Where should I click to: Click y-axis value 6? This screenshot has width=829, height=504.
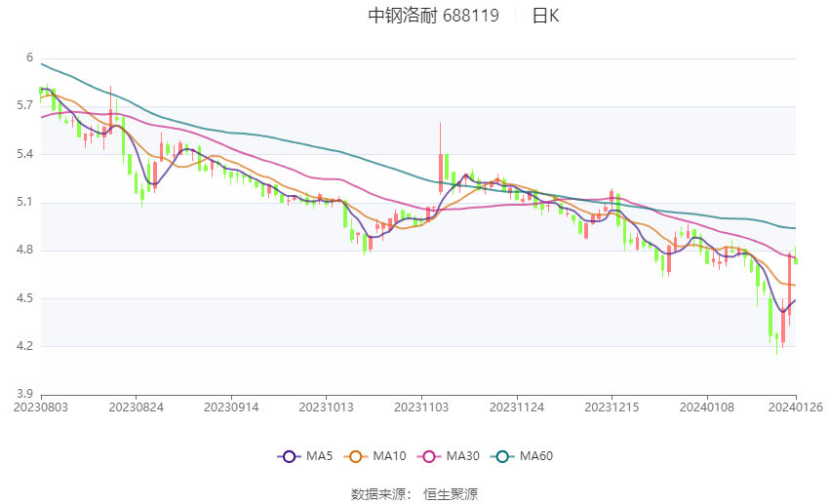point(29,58)
